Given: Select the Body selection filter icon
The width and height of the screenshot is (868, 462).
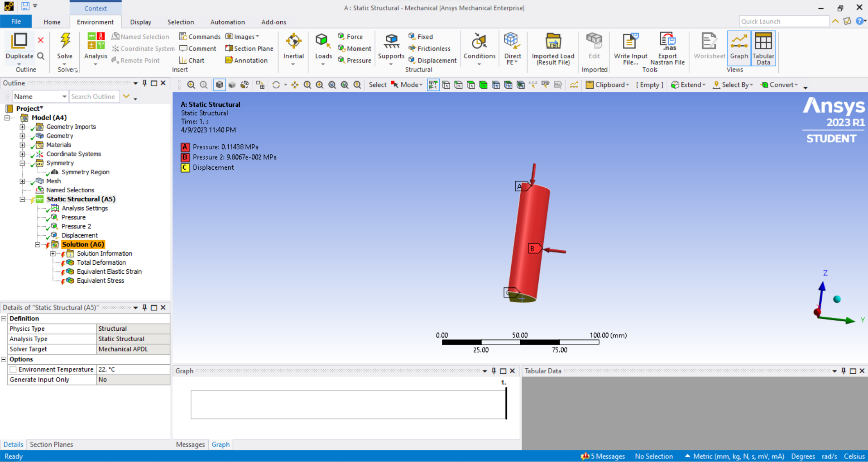Looking at the screenshot, I should 483,85.
